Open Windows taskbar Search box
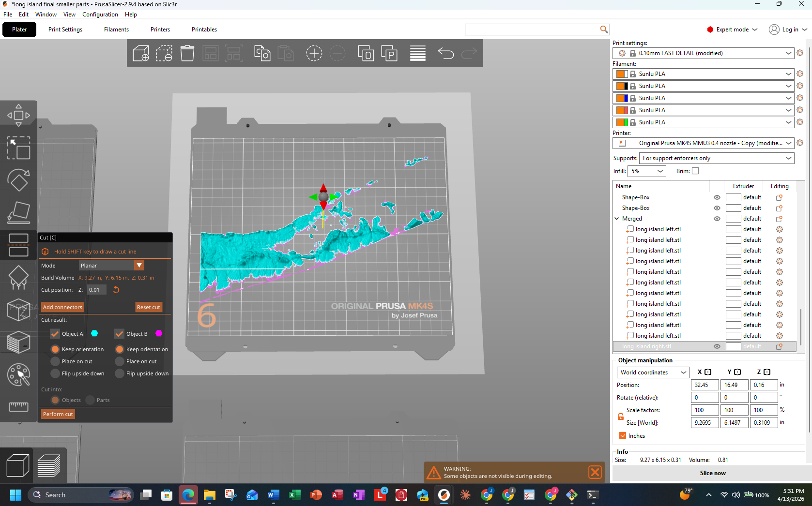The height and width of the screenshot is (506, 812). tap(80, 495)
